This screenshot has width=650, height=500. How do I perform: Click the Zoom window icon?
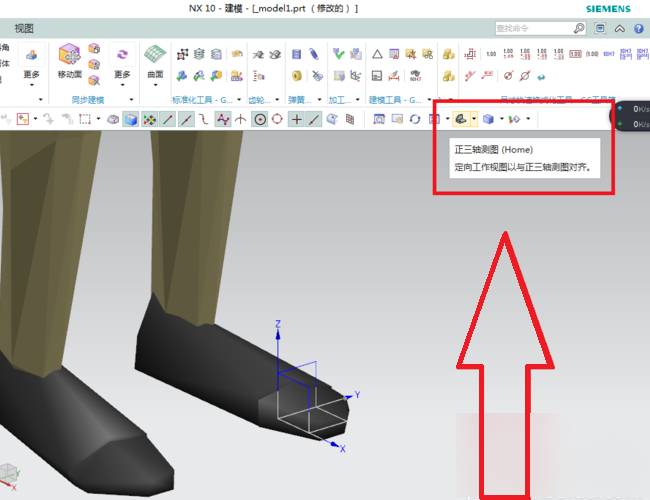(x=379, y=119)
